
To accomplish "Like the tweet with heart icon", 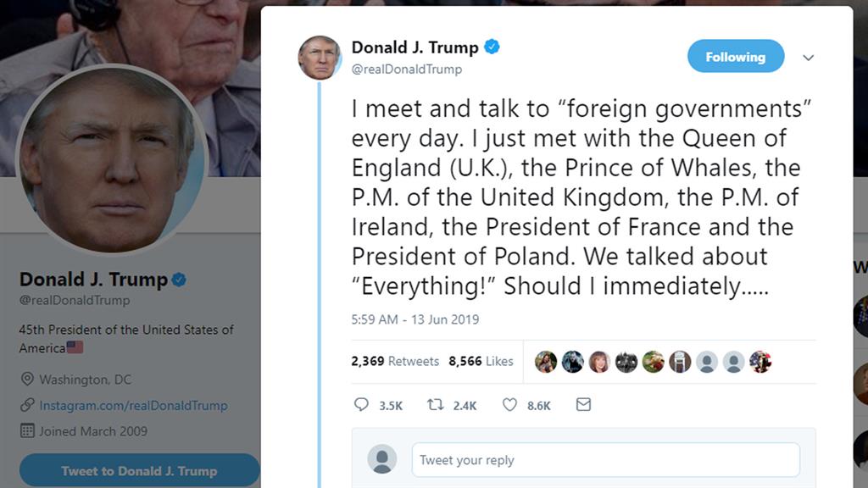I will [x=509, y=405].
